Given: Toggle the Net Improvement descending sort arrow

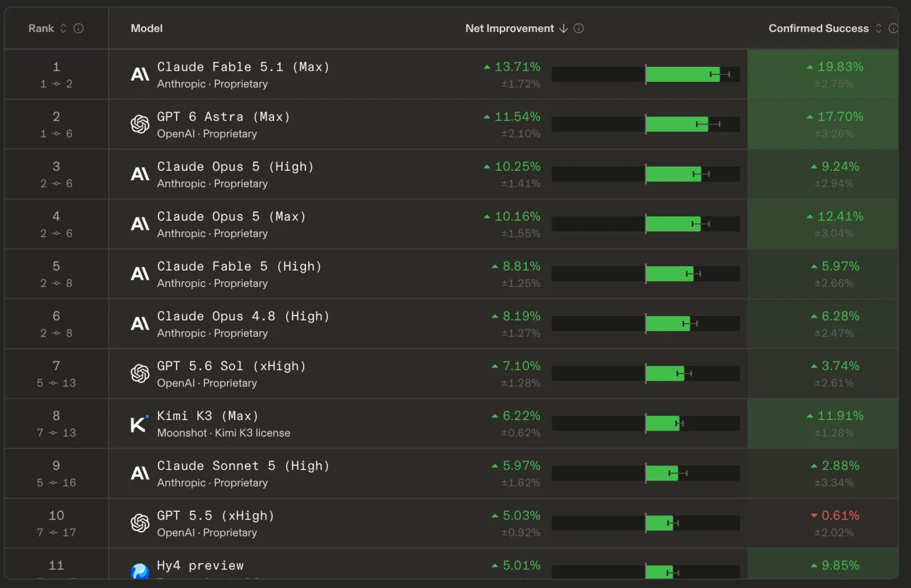Looking at the screenshot, I should [564, 28].
